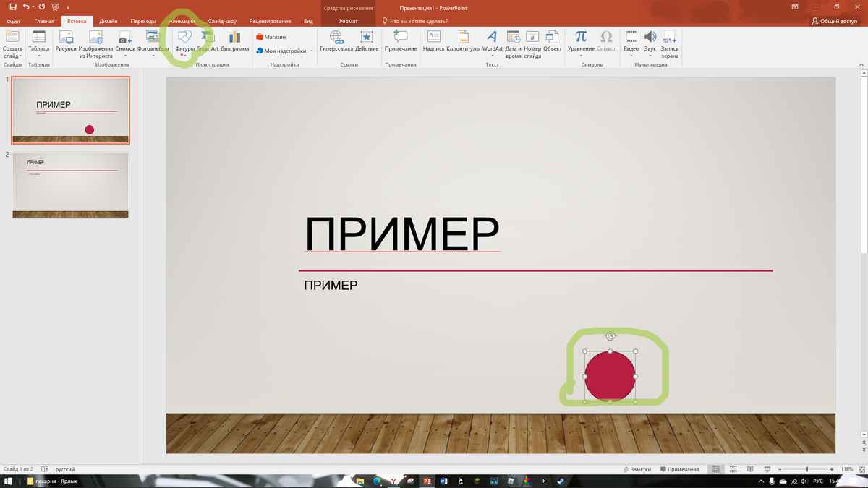
Task: Insert WordArt styled text
Action: click(493, 44)
